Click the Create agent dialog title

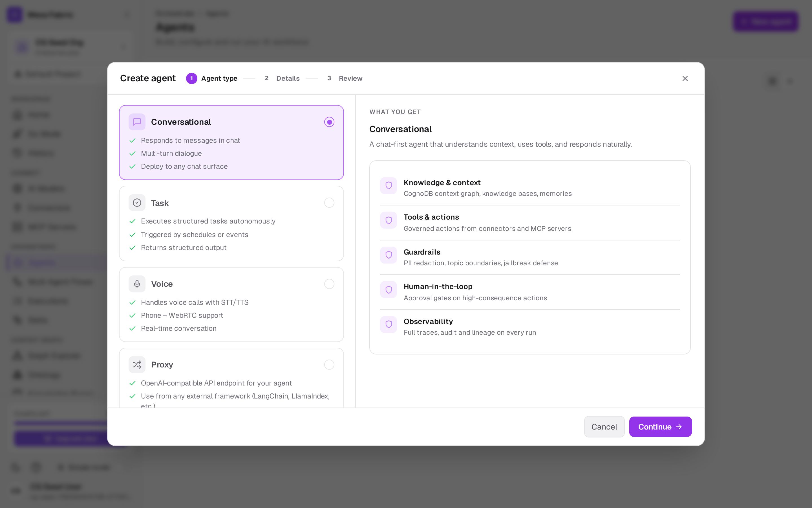[x=148, y=78]
